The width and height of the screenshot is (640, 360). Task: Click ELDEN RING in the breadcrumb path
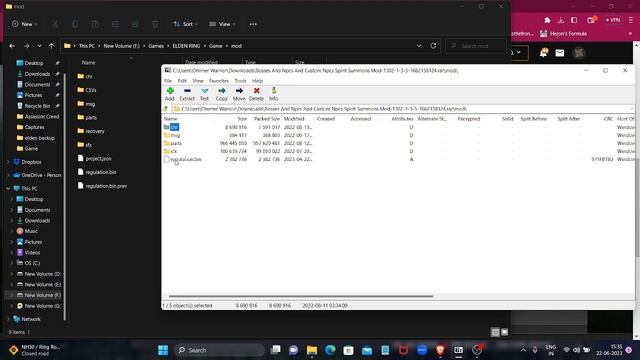point(186,46)
